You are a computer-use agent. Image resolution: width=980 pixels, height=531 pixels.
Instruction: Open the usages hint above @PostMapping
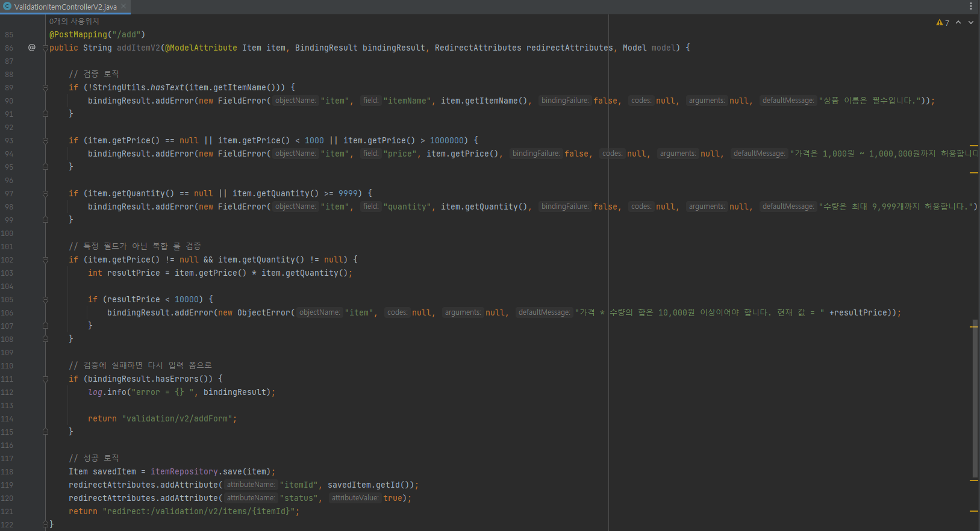click(74, 21)
